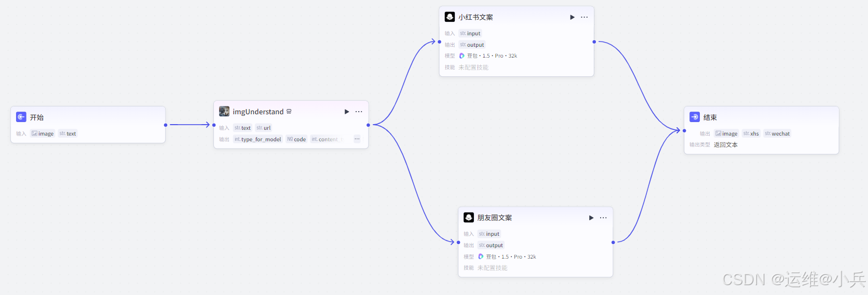This screenshot has width=868, height=295.
Task: Click the 结束 node end icon
Action: (695, 117)
